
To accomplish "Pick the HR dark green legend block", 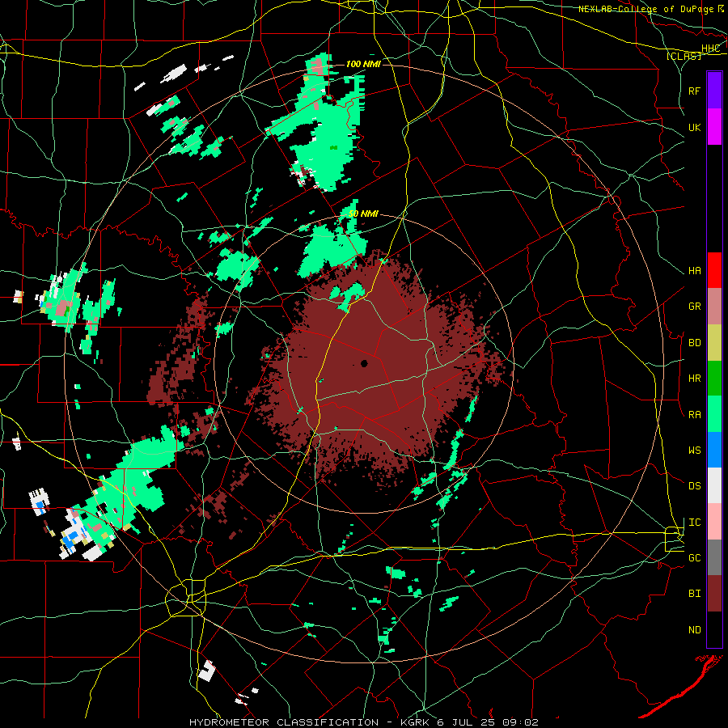I will 714,378.
